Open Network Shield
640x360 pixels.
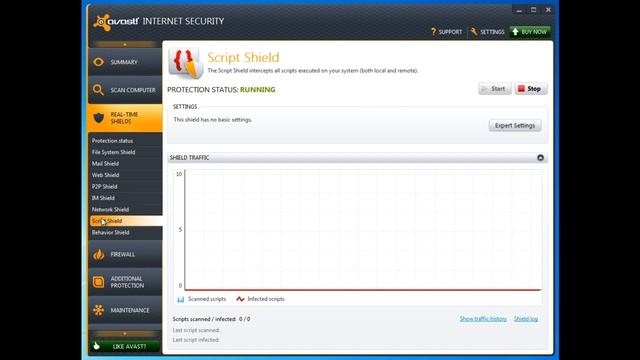124,209
